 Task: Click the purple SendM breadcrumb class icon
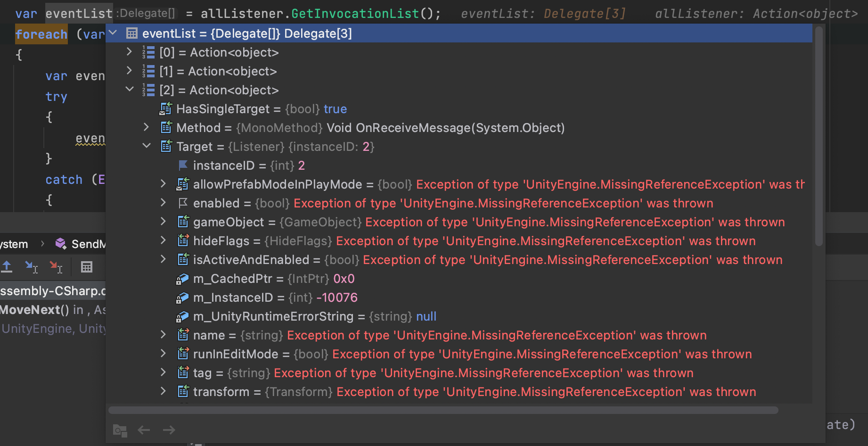pyautogui.click(x=61, y=244)
